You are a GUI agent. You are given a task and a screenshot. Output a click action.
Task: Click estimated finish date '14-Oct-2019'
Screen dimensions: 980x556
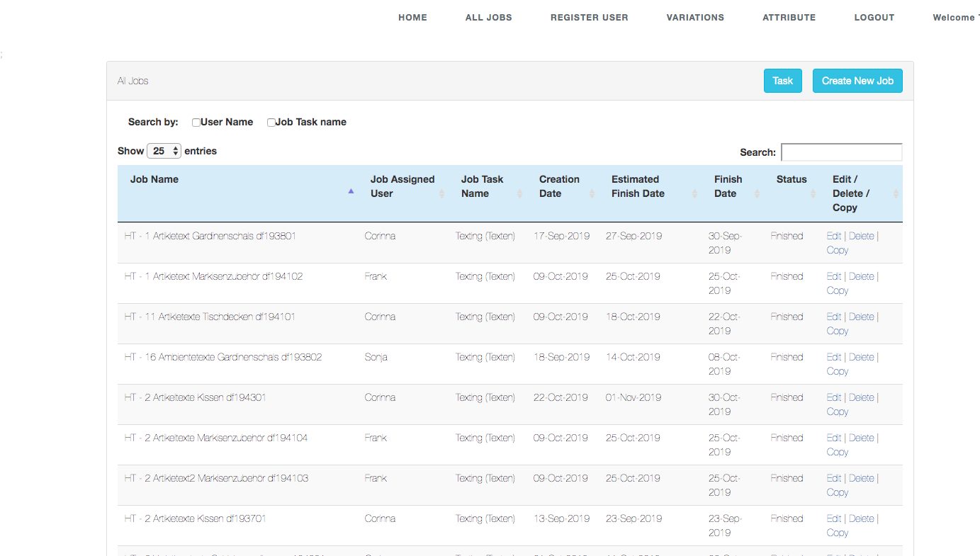pyautogui.click(x=633, y=357)
